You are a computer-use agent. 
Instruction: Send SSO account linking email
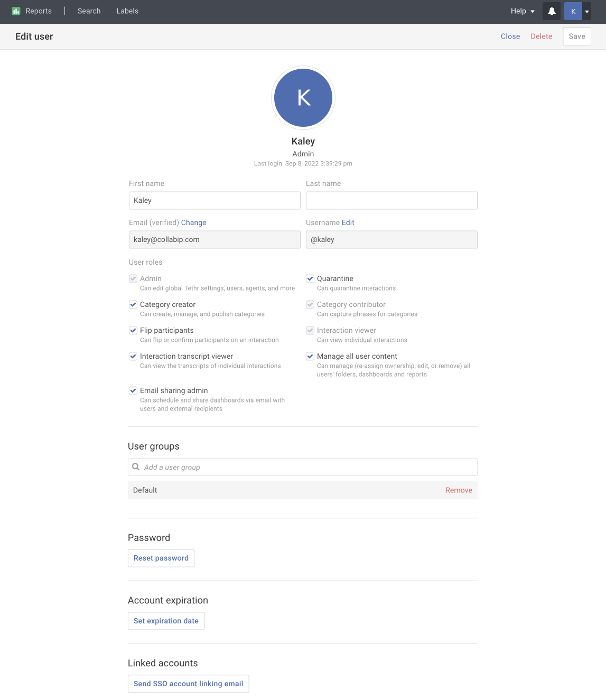click(x=188, y=684)
